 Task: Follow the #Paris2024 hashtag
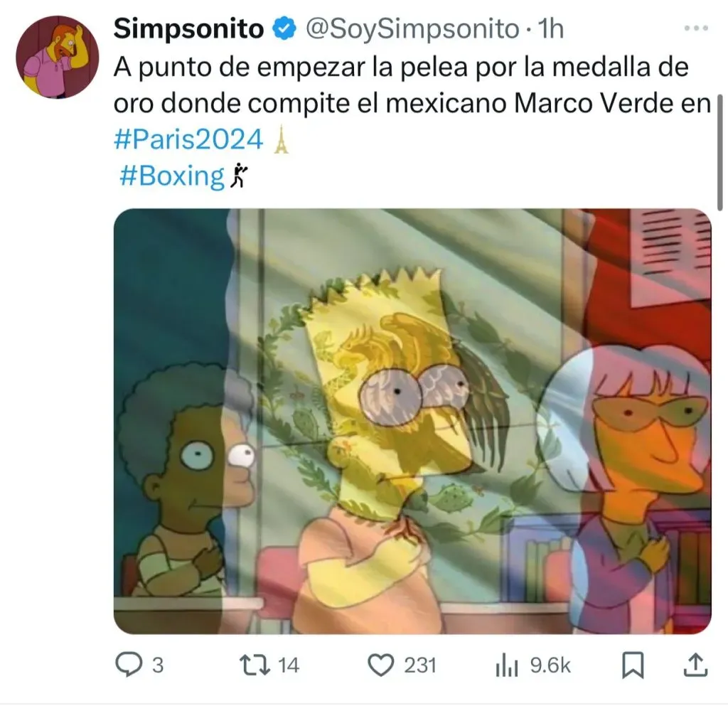pyautogui.click(x=188, y=139)
